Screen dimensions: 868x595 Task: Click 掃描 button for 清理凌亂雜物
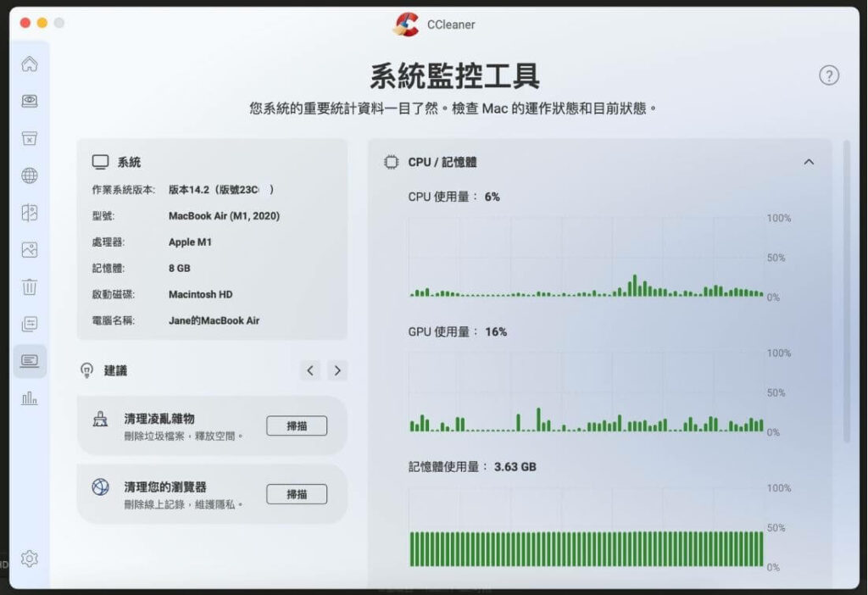point(297,425)
